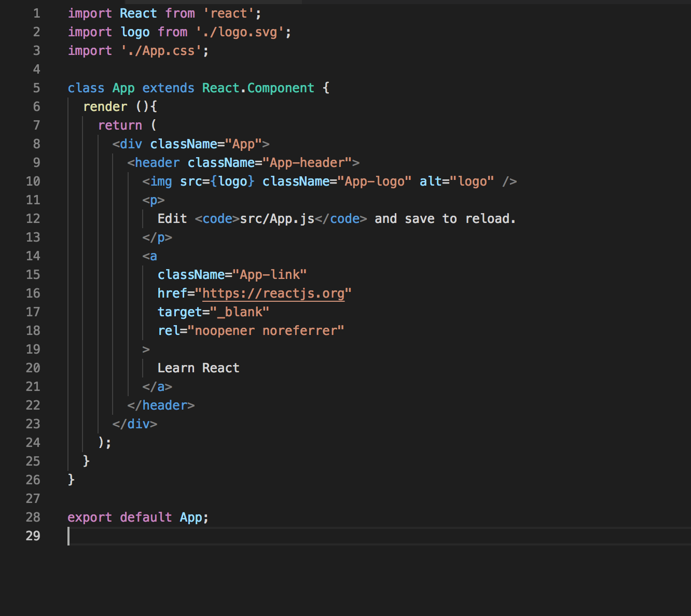The image size is (691, 616).
Task: Click the "_blank" target attribute value
Action: (x=240, y=312)
